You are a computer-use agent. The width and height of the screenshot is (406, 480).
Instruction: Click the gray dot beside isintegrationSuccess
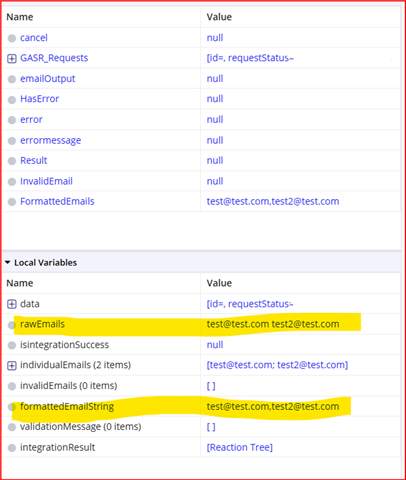click(12, 345)
